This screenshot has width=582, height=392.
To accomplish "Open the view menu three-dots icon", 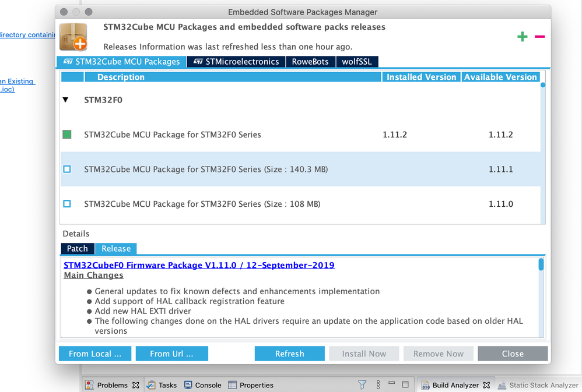I will coord(378,384).
